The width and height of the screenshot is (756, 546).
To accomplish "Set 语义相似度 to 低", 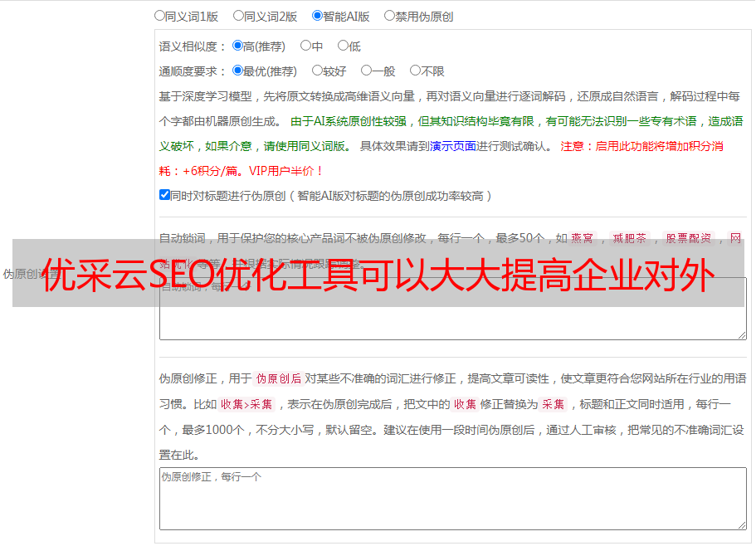I will coord(344,46).
